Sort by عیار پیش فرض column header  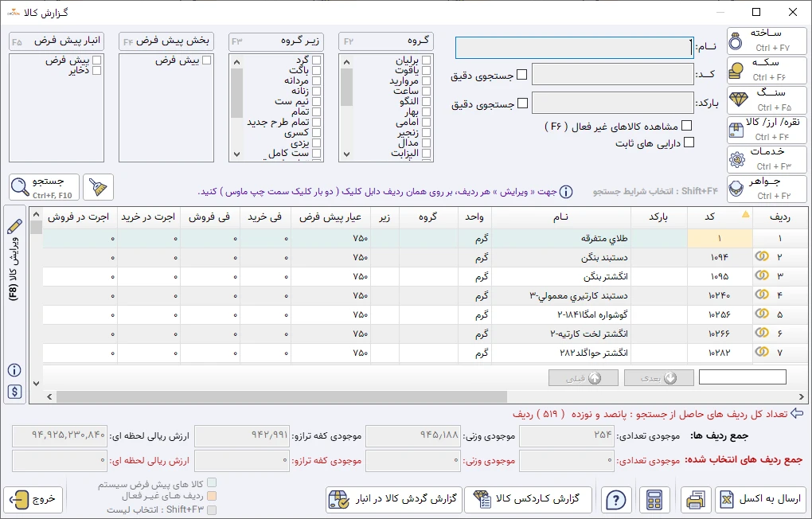point(330,217)
